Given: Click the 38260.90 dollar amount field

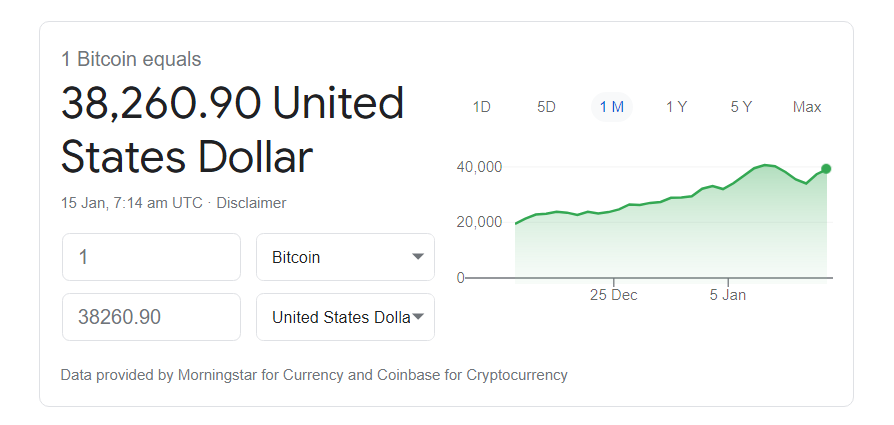Looking at the screenshot, I should pos(151,317).
